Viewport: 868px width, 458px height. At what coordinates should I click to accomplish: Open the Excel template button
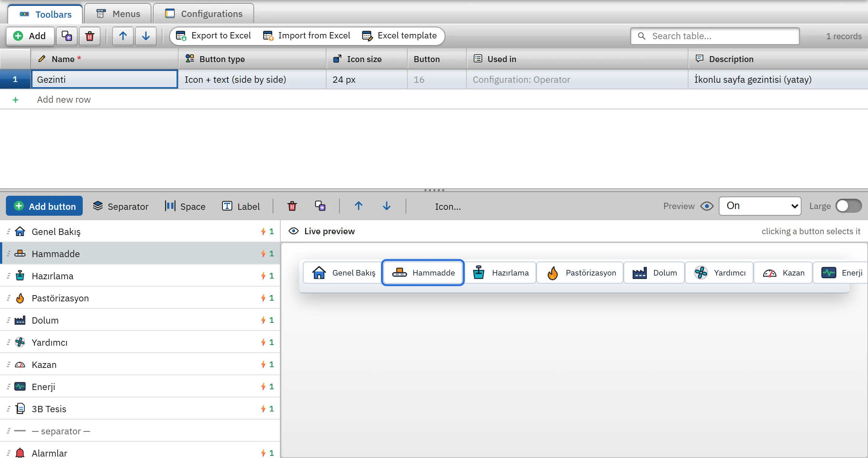pyautogui.click(x=399, y=36)
